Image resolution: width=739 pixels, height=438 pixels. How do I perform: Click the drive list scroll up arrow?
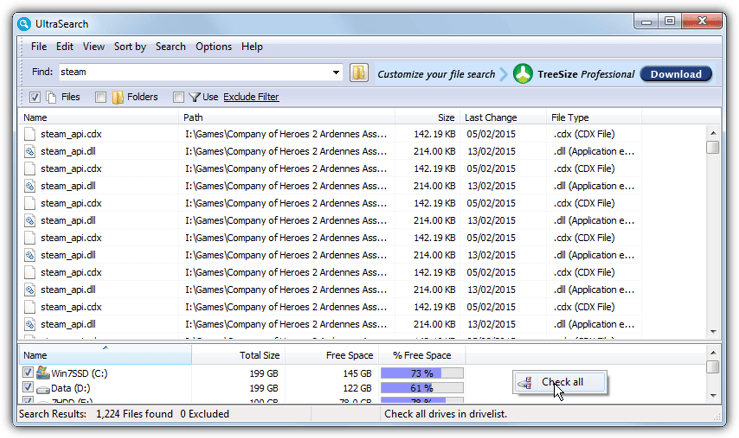(713, 352)
